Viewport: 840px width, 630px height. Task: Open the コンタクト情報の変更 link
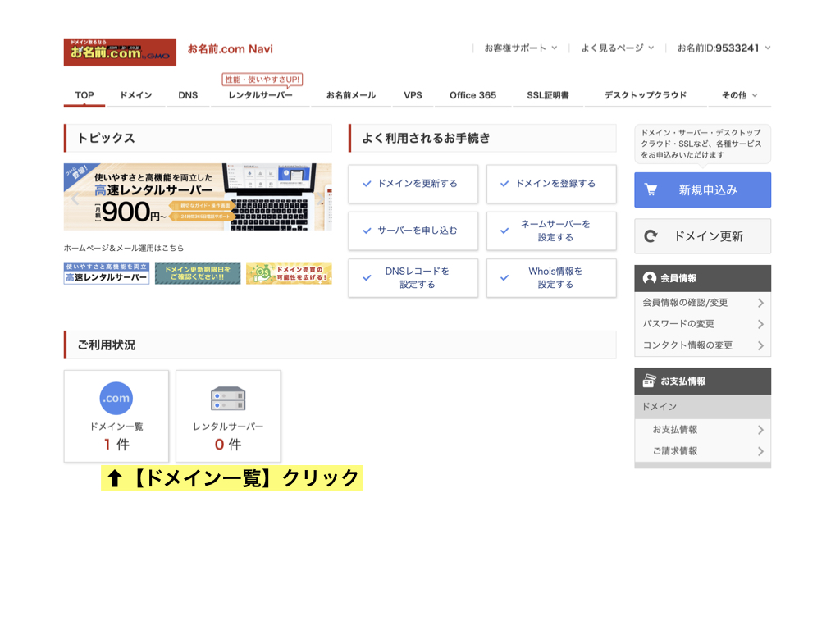(702, 345)
